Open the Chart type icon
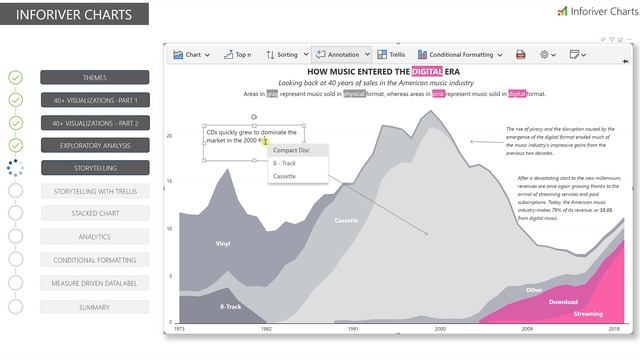The width and height of the screenshot is (640, 360). (178, 55)
